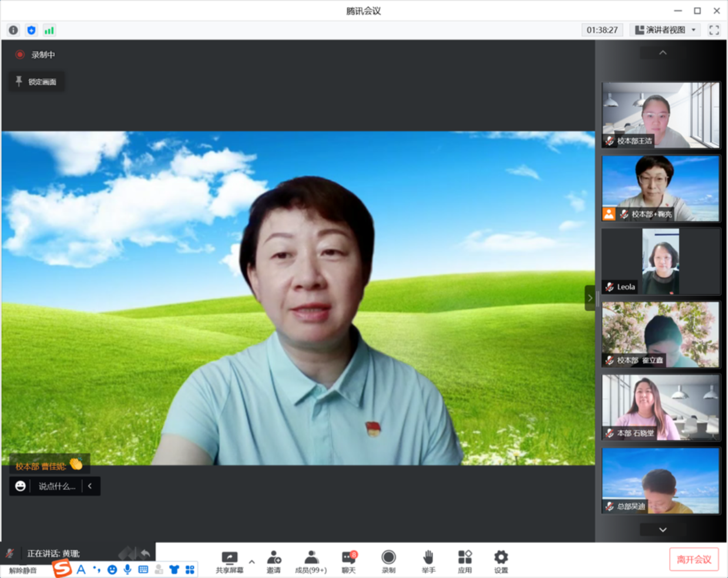Open the speaker view (演讲者视图) dropdown
The image size is (728, 578).
click(666, 30)
